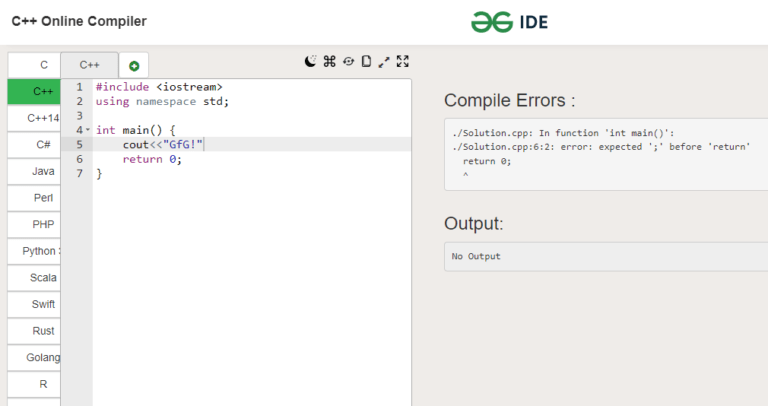Choose C++ in the language sidebar

point(34,92)
